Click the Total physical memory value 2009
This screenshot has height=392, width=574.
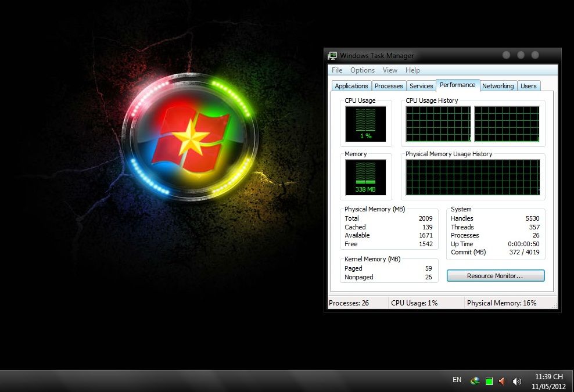coord(426,218)
